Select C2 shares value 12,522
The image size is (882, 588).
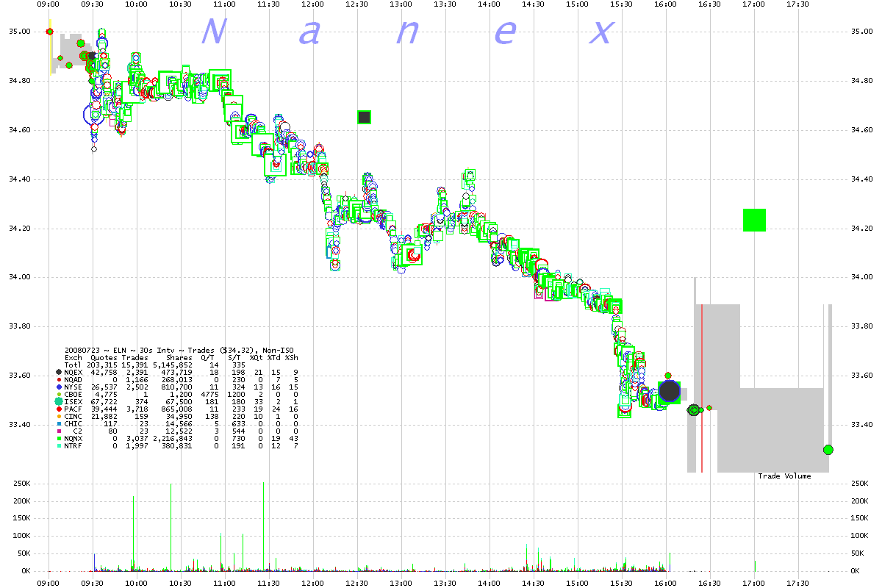coord(179,431)
